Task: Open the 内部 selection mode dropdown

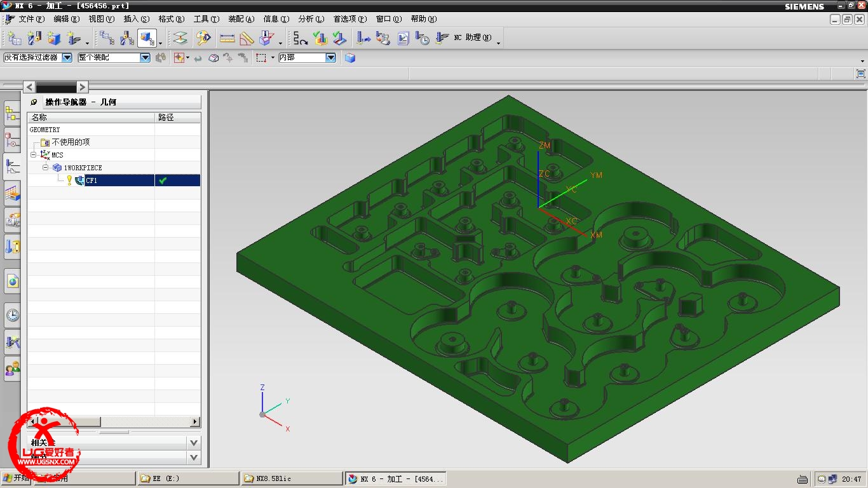Action: pyautogui.click(x=330, y=58)
